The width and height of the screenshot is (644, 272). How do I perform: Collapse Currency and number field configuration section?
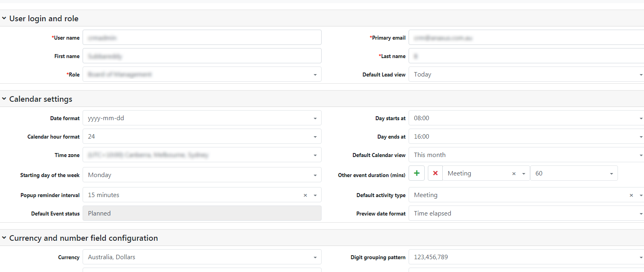[4, 238]
